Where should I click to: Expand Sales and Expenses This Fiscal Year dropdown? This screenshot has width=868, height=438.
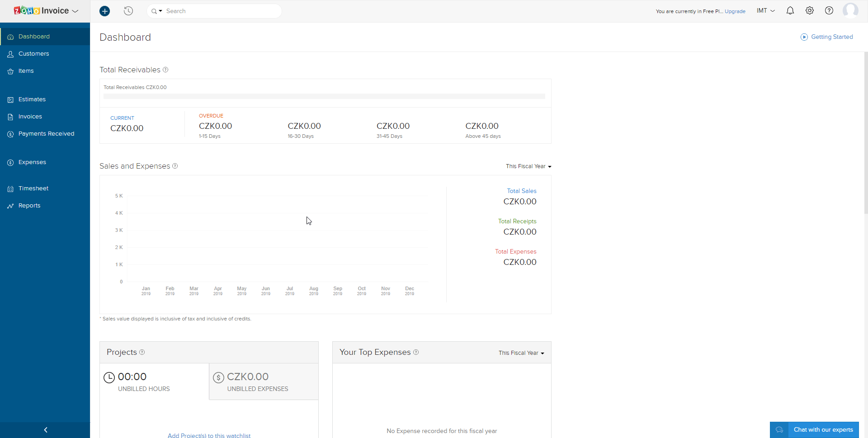click(528, 166)
